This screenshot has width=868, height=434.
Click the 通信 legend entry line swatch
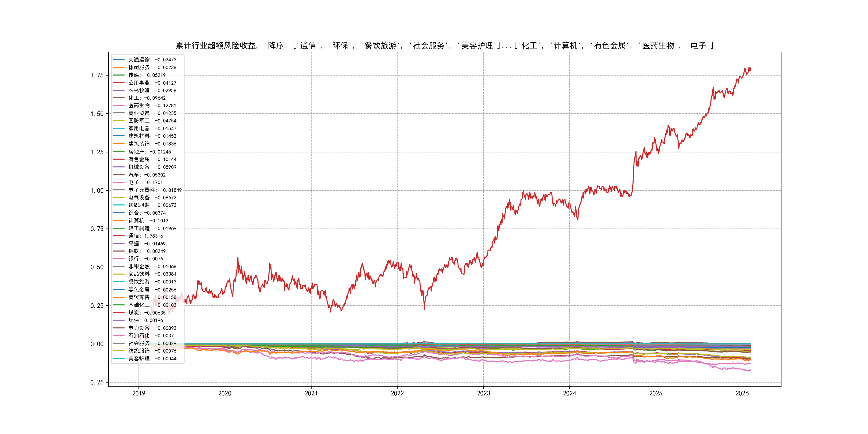click(x=119, y=236)
